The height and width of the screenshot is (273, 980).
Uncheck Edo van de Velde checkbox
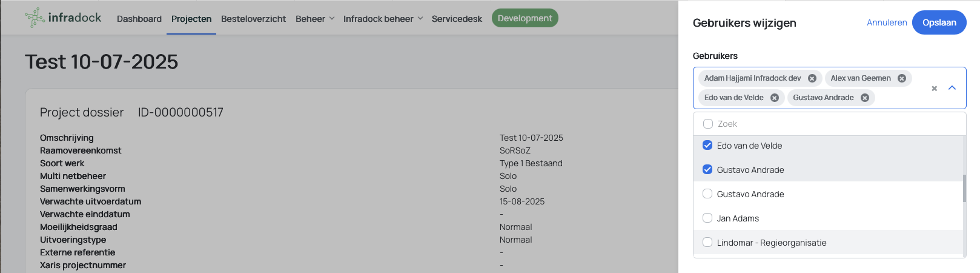707,145
